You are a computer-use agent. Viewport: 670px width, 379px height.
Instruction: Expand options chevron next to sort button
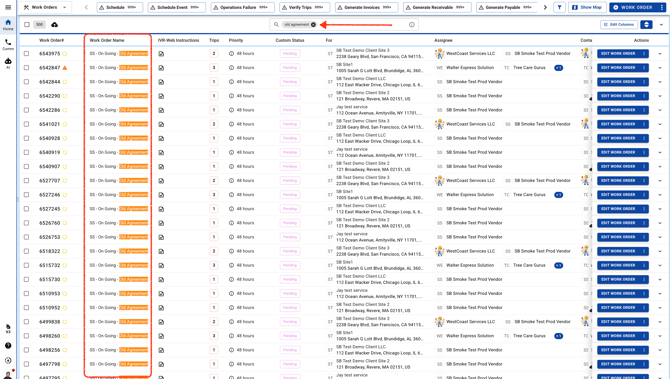(x=661, y=25)
